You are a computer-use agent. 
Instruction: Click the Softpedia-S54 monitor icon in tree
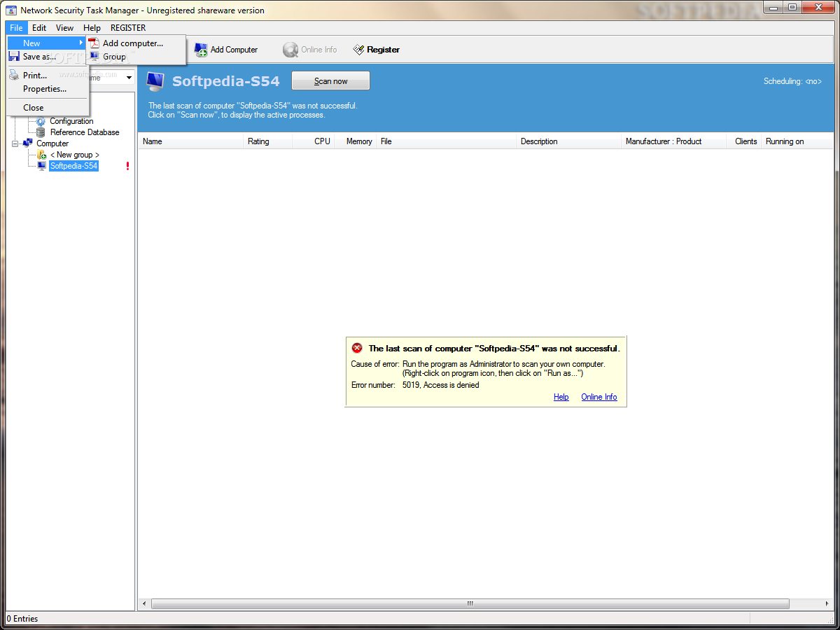pos(41,166)
